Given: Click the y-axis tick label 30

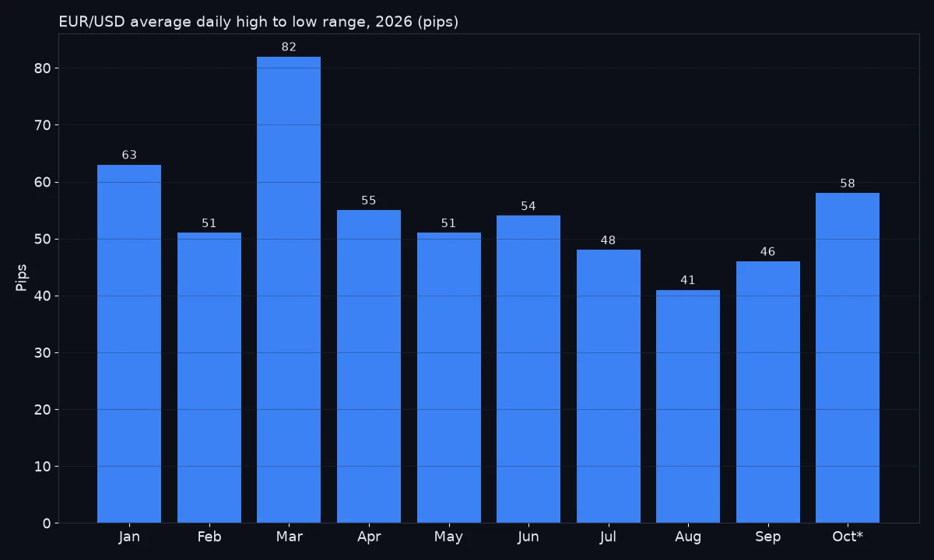Looking at the screenshot, I should point(42,353).
